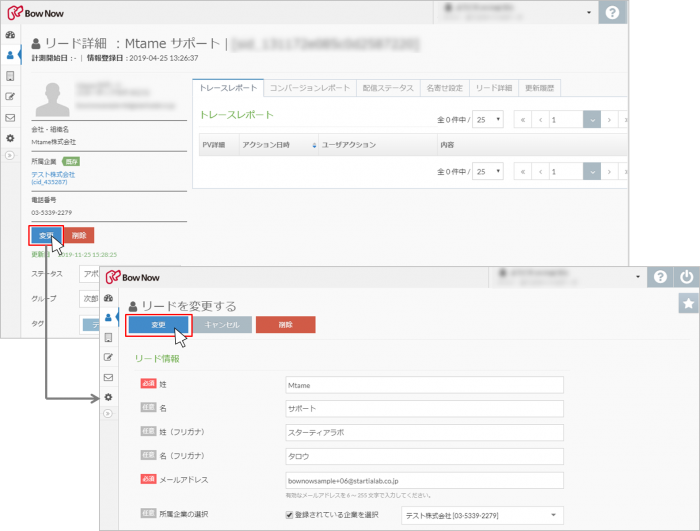Click star favorite icon in edit lead window
This screenshot has width=700, height=531.
click(x=689, y=303)
